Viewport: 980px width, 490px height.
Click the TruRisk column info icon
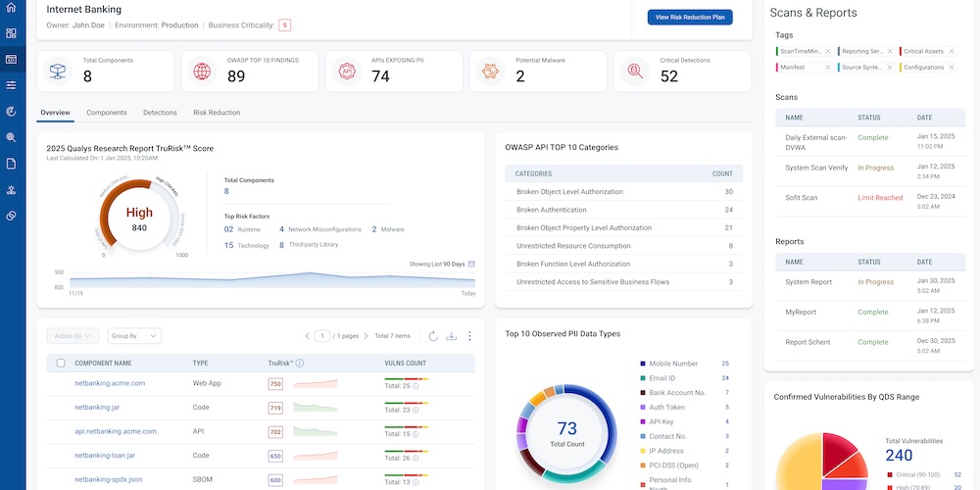tap(299, 364)
